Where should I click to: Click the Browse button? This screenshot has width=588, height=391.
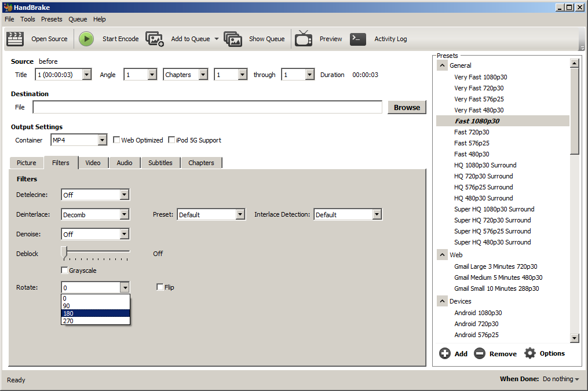click(x=407, y=107)
